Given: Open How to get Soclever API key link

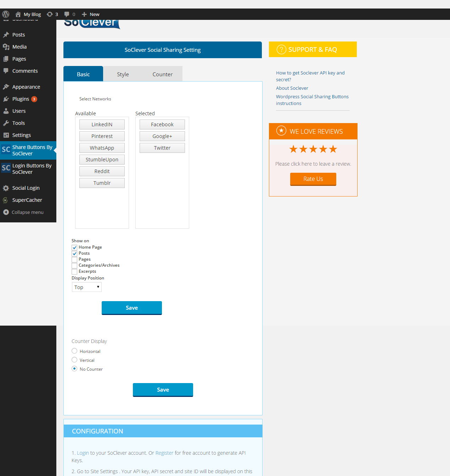Looking at the screenshot, I should [x=310, y=76].
